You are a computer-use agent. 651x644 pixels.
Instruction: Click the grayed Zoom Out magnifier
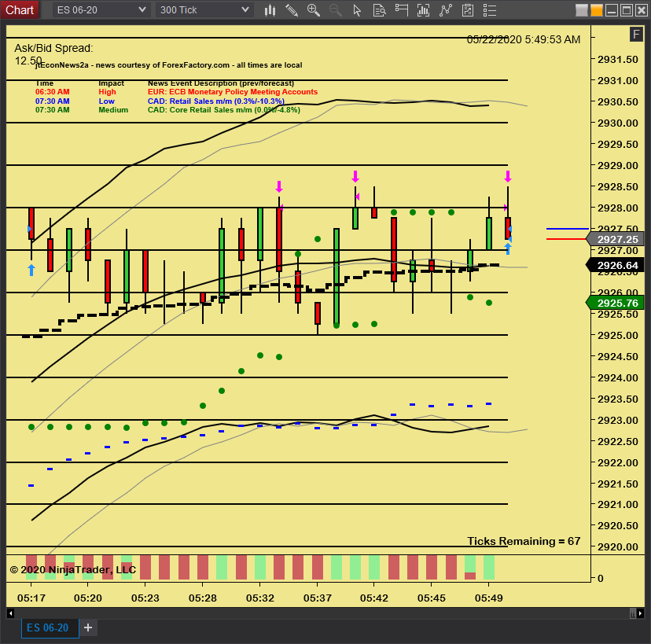point(335,10)
